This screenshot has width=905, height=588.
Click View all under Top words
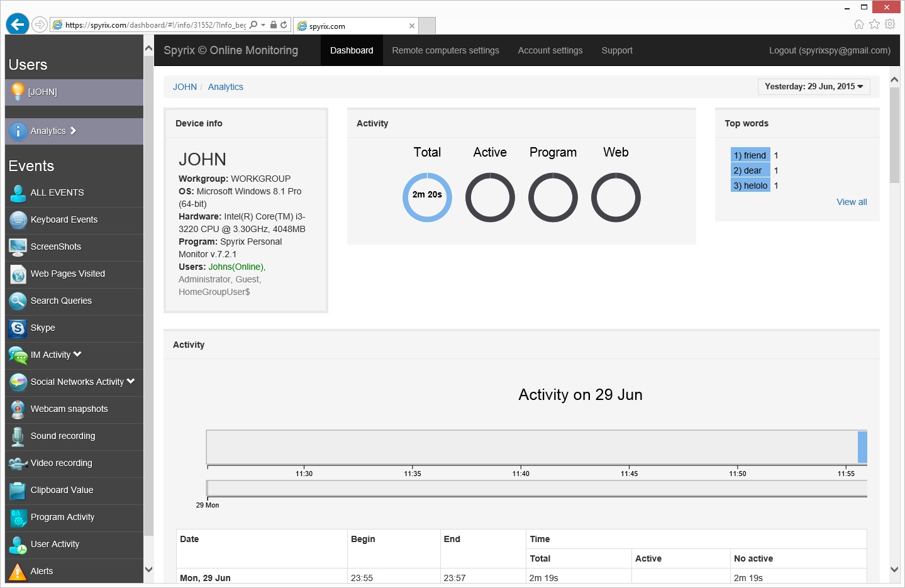(852, 202)
